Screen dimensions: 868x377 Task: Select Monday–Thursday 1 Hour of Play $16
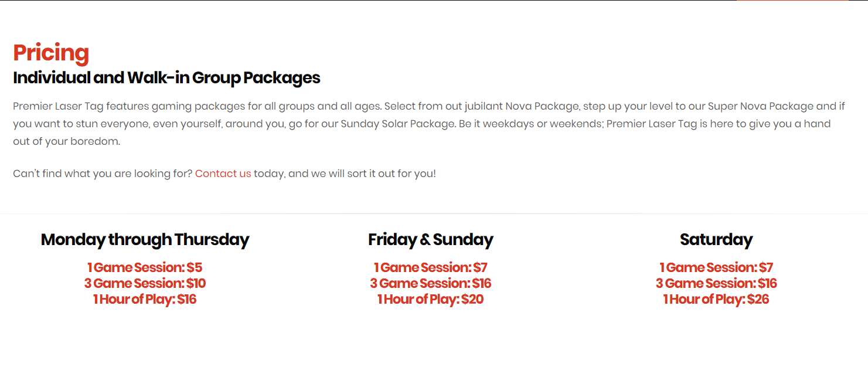tap(145, 300)
